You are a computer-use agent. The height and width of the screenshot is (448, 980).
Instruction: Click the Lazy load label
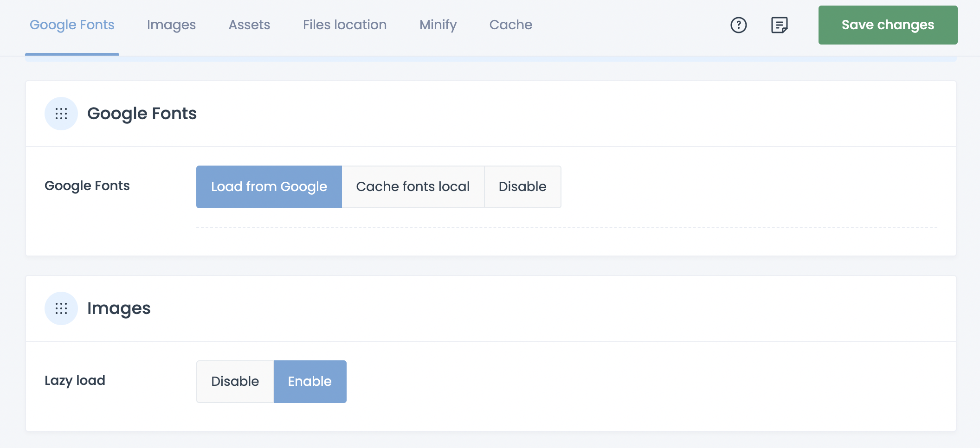(75, 381)
